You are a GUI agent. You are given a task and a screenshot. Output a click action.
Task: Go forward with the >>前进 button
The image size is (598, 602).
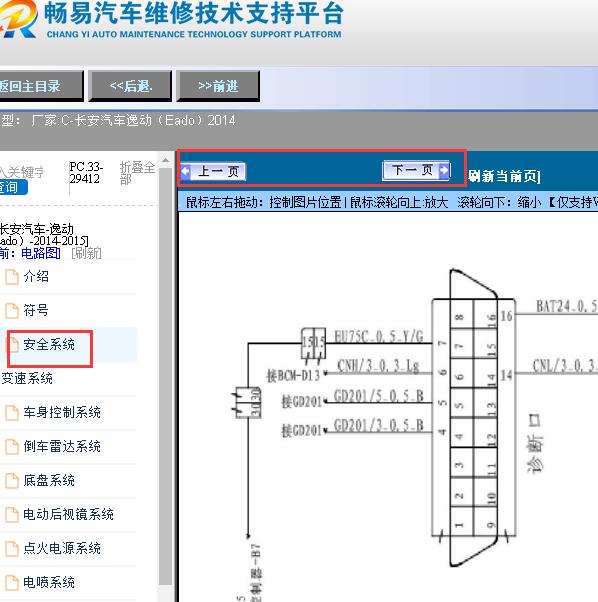click(218, 86)
